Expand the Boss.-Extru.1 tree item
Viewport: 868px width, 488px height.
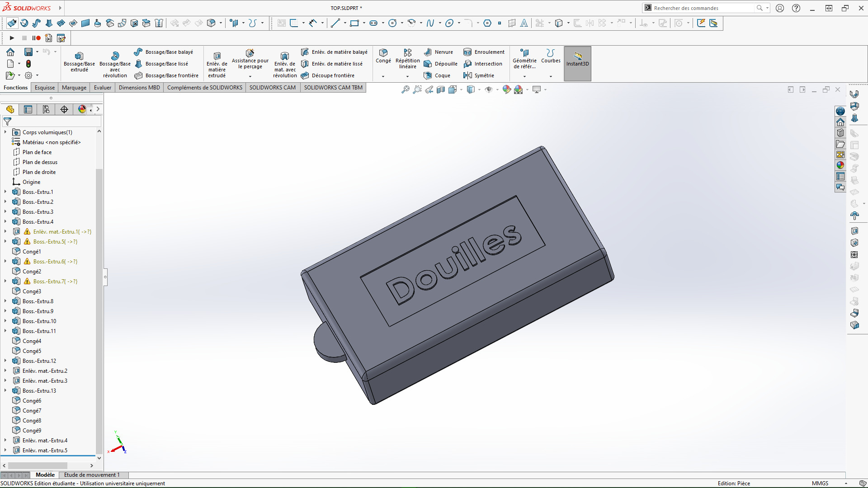(x=5, y=192)
